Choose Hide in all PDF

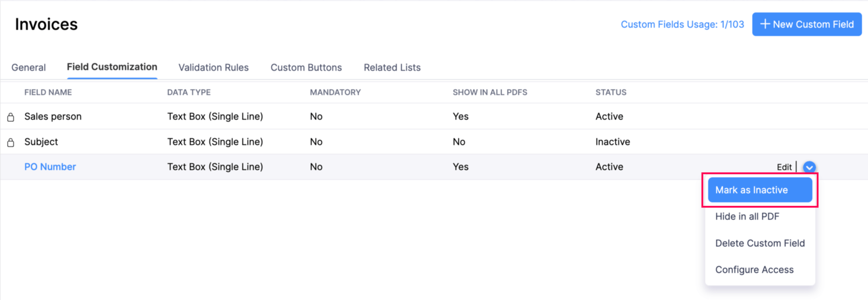747,216
